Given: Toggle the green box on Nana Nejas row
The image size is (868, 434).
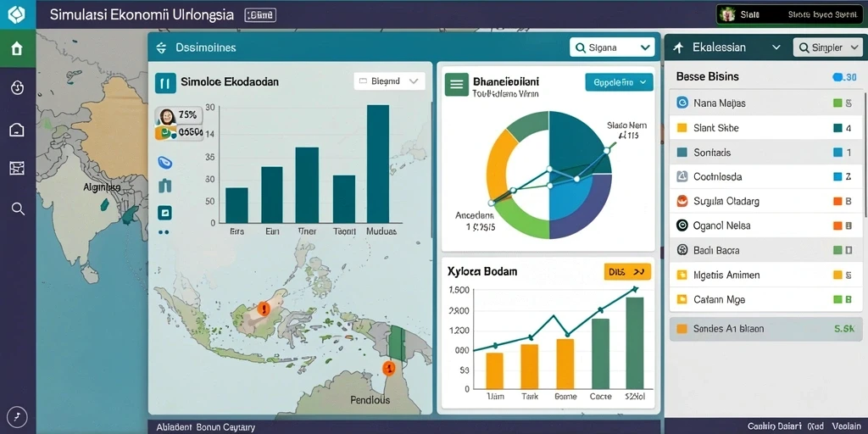Looking at the screenshot, I should (837, 103).
